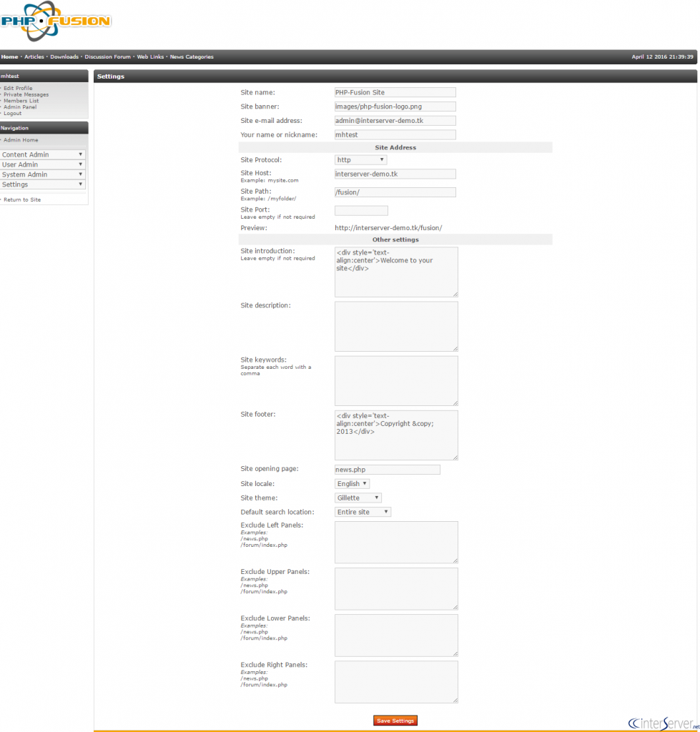This screenshot has height=732, width=700.
Task: Click the InterServer logo
Action: pos(664,723)
